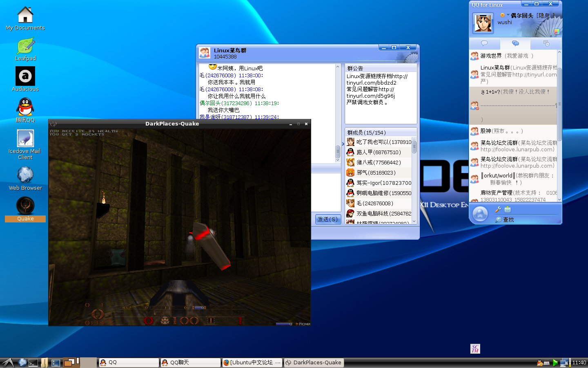Click the show desktop panel icon

(56, 363)
